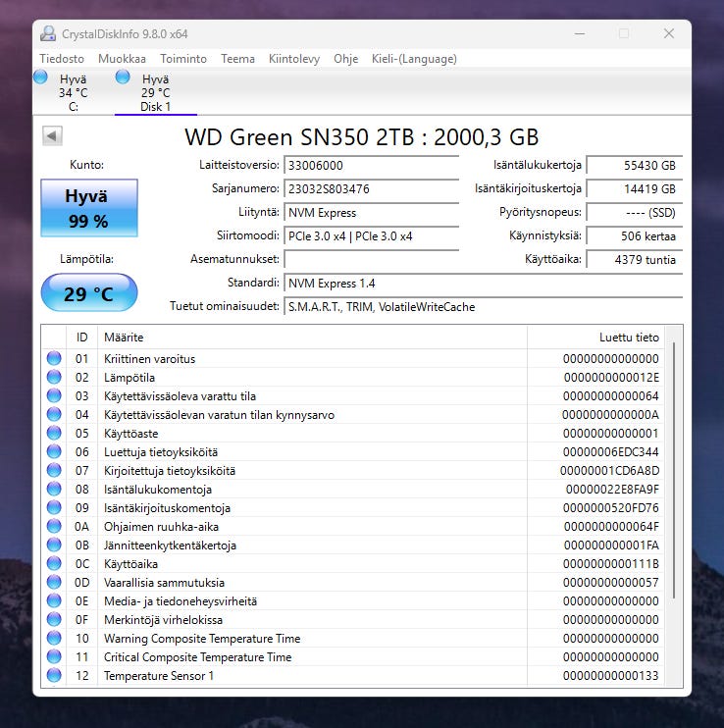Click the empty Asematunnukset field
This screenshot has width=724, height=728.
coord(371,260)
